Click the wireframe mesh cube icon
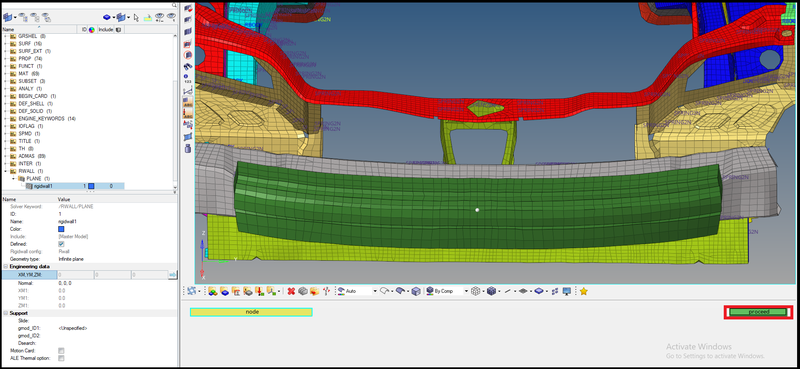 [x=476, y=291]
